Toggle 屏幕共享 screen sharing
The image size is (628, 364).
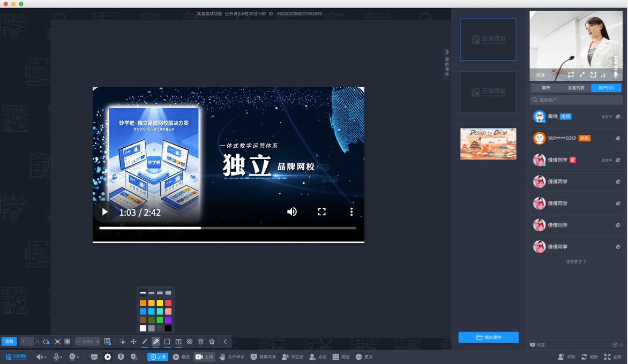263,357
